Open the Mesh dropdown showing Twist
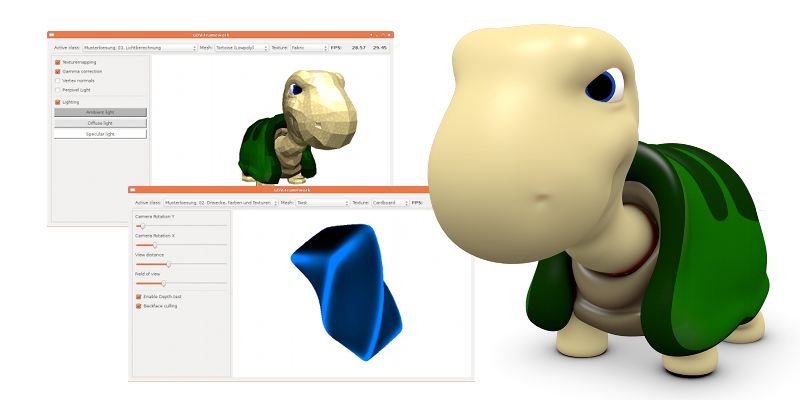800x400 pixels. coord(320,202)
